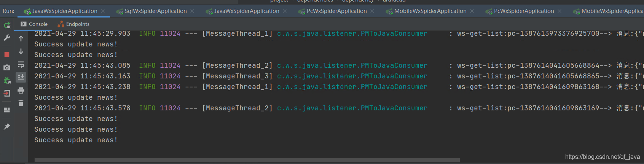Select the Console tab
This screenshot has width=644, height=164.
[x=34, y=24]
